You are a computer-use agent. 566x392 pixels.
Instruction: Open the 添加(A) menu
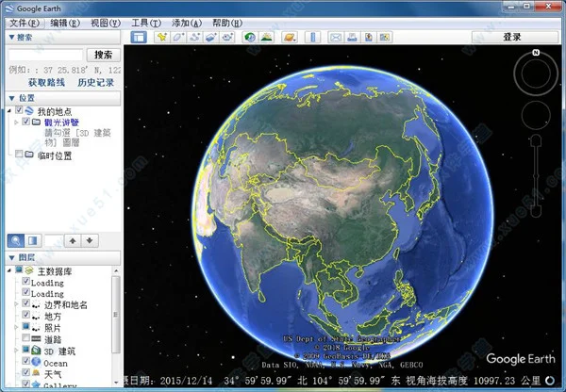pyautogui.click(x=187, y=24)
